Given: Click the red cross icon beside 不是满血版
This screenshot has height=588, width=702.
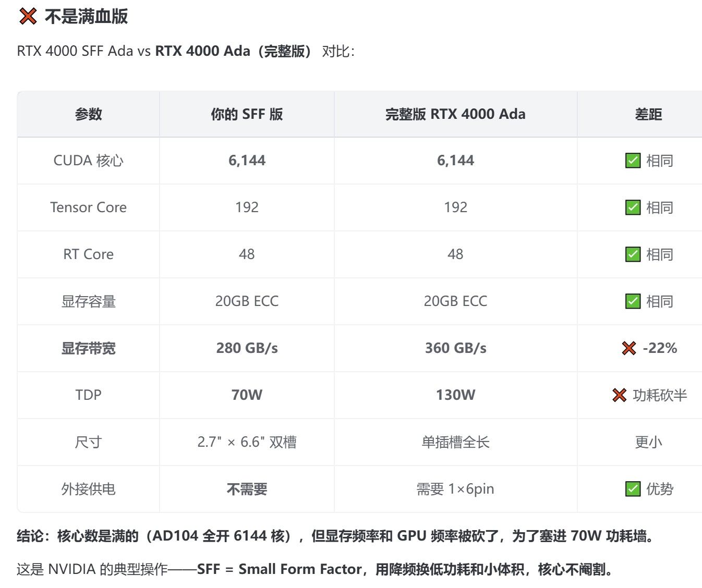Looking at the screenshot, I should [28, 16].
